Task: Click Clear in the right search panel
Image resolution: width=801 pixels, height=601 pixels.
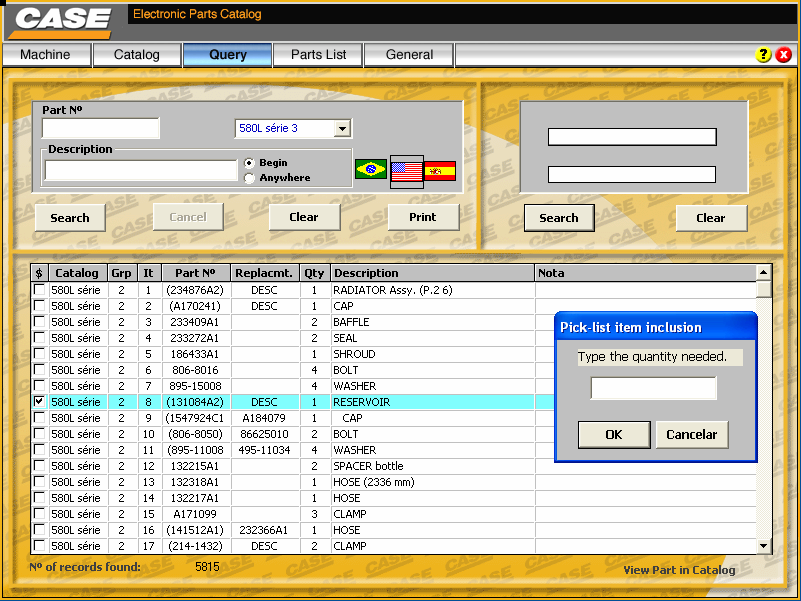Action: [x=711, y=218]
